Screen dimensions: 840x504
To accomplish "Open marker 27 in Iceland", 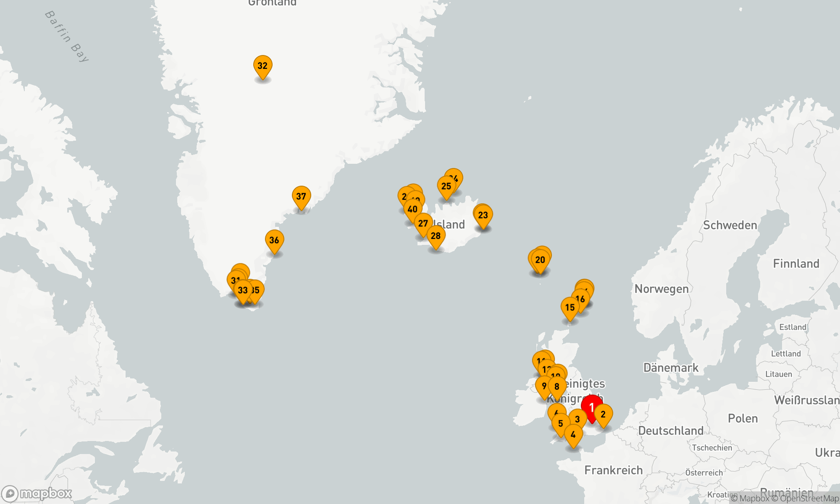I will (x=423, y=224).
